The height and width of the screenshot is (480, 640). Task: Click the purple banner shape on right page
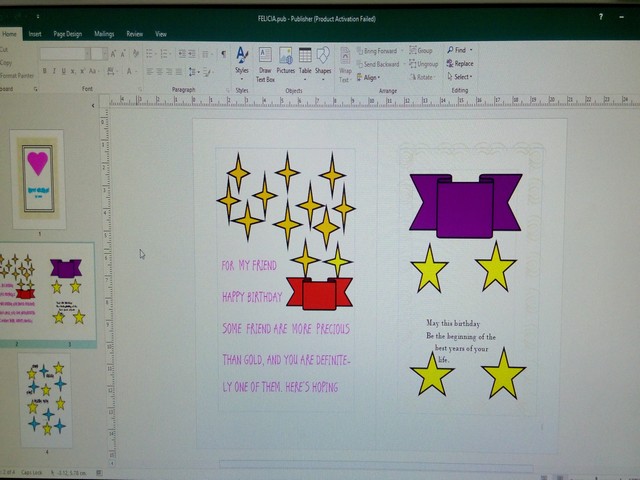pyautogui.click(x=465, y=204)
